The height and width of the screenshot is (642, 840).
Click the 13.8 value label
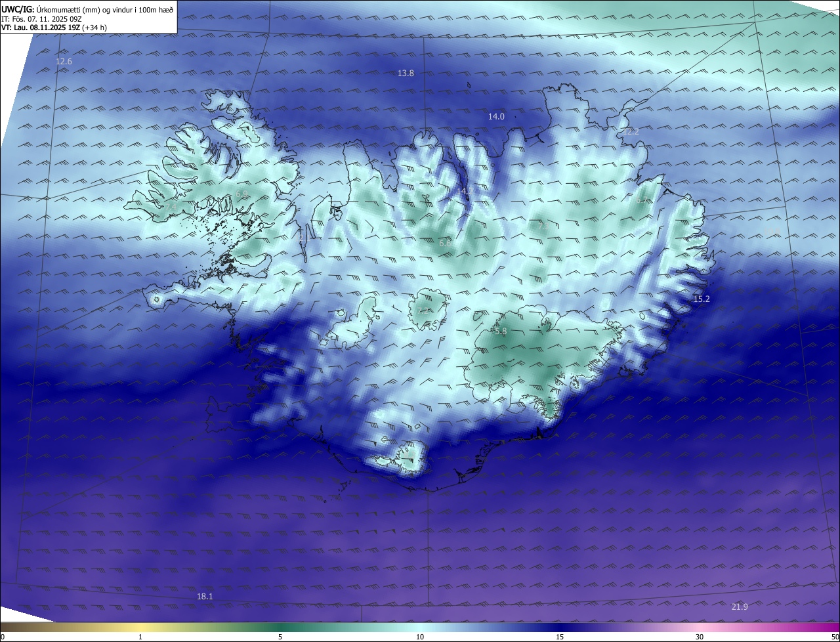[x=406, y=73]
